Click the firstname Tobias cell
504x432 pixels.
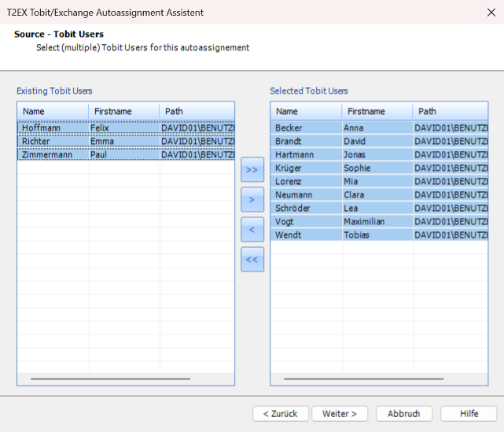377,234
